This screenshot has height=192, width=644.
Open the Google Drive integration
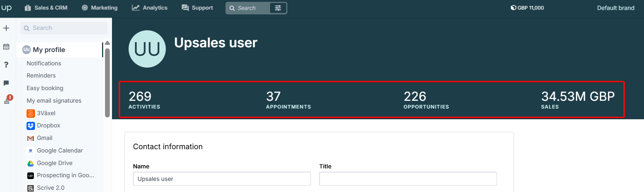[55, 163]
